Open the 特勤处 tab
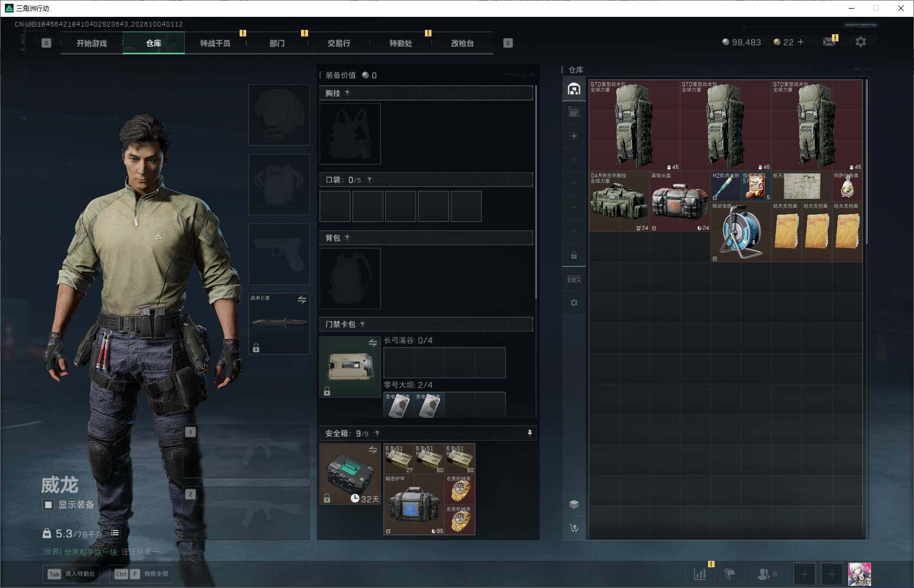The width and height of the screenshot is (914, 588). coord(400,43)
